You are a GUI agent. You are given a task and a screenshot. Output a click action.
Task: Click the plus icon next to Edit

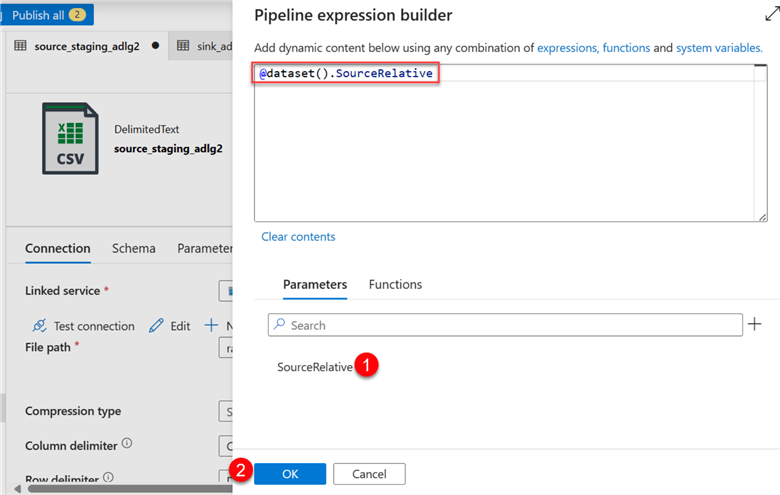211,326
